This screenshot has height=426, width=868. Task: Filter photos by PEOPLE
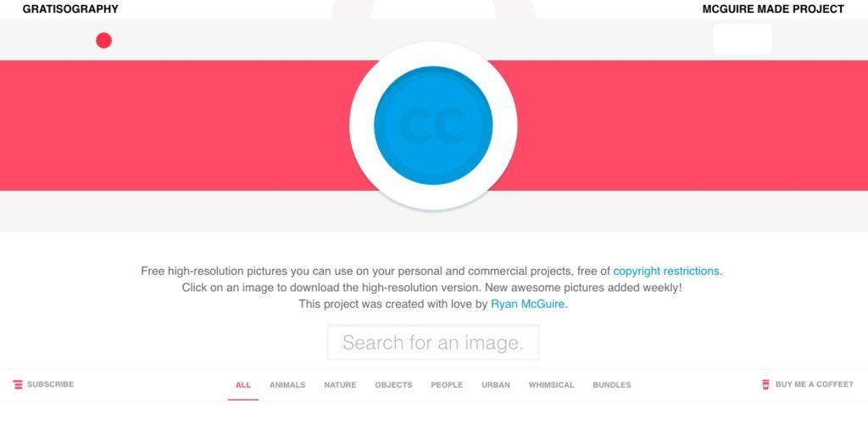447,385
